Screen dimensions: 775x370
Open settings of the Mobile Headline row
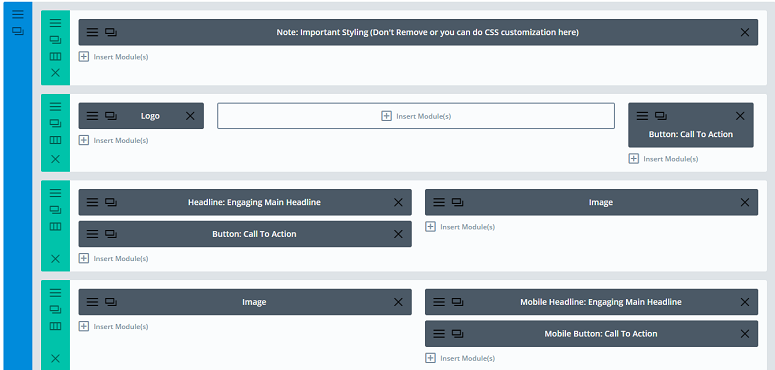55,292
